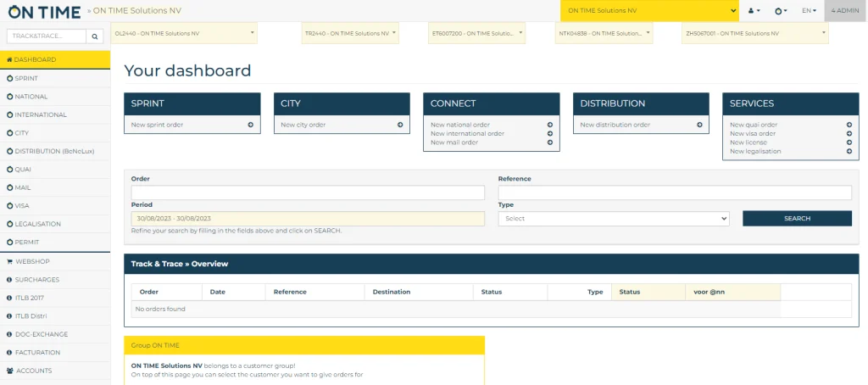Click the ON TIME logo
The image size is (868, 385).
pyautogui.click(x=44, y=10)
